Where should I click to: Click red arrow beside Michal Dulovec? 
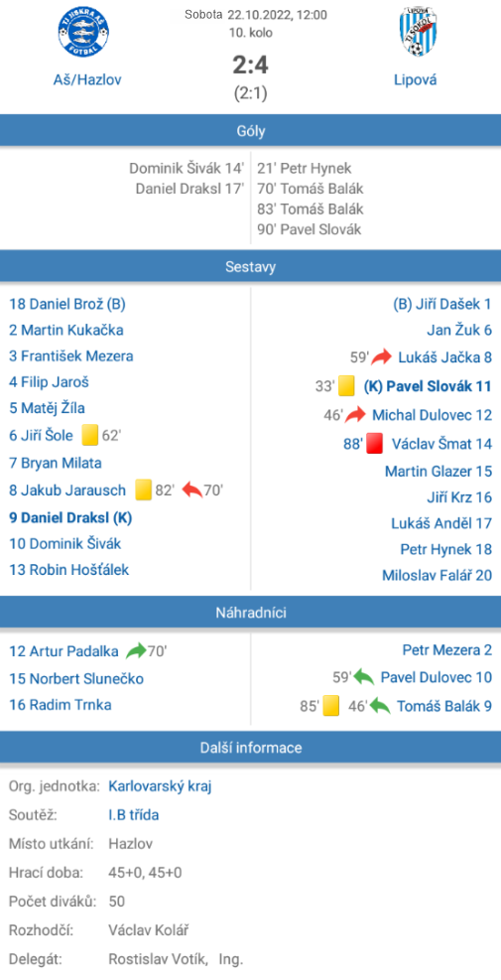[x=355, y=414]
